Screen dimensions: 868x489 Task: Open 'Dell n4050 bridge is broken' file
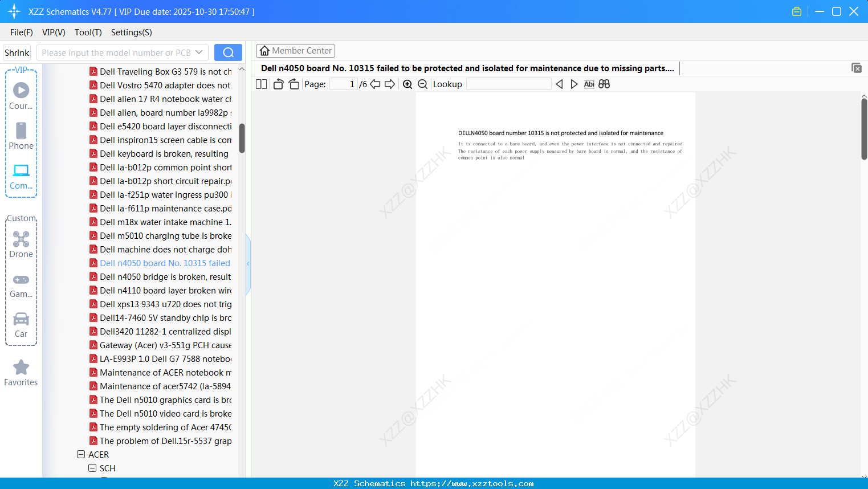tap(160, 277)
